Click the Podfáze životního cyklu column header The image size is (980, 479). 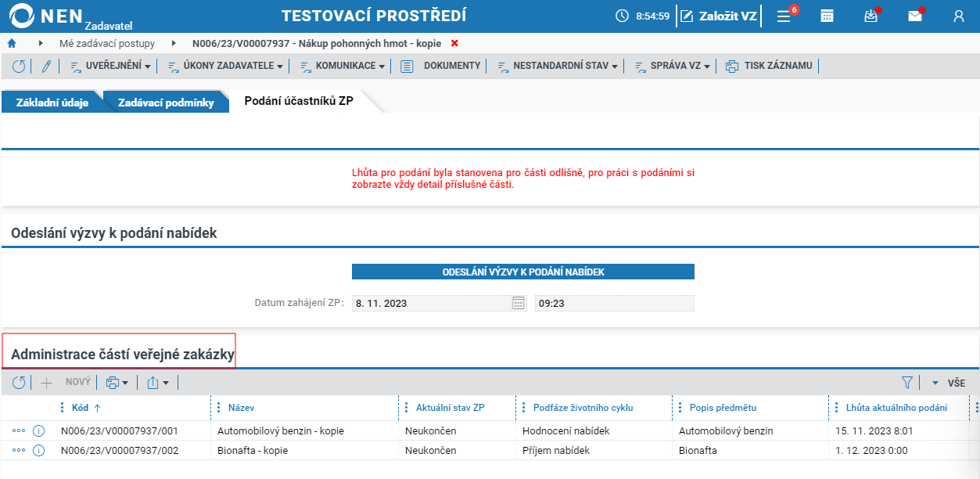(x=583, y=408)
